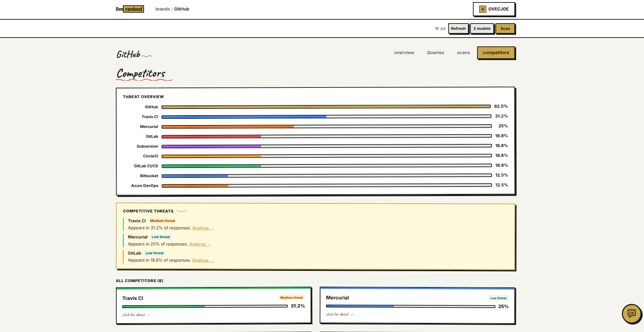Open the 2 models selector
This screenshot has width=644, height=332.
point(482,28)
